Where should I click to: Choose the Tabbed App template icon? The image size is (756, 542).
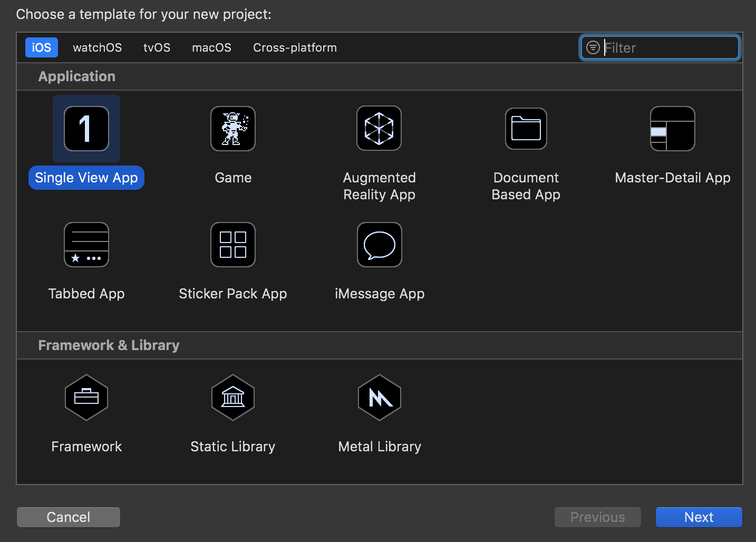pos(86,245)
